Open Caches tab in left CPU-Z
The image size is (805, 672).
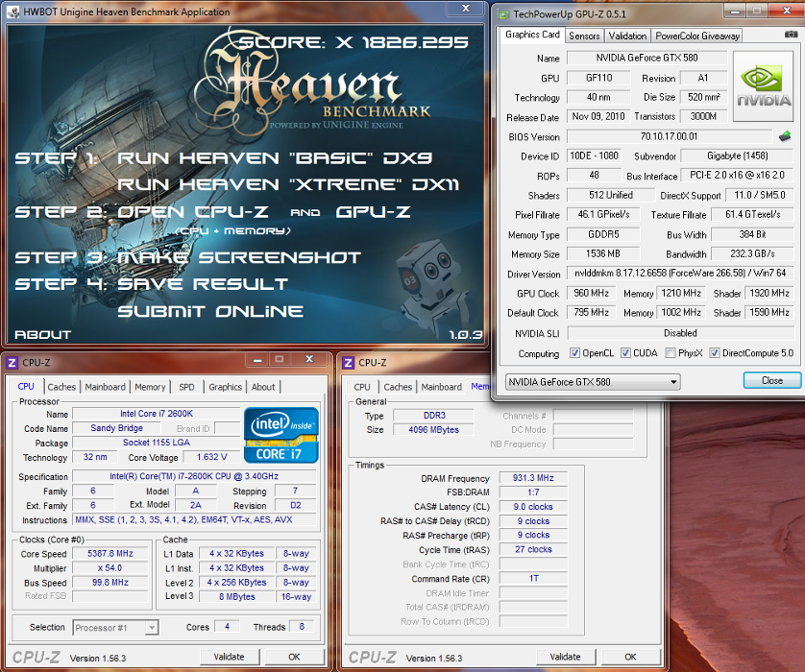(61, 387)
